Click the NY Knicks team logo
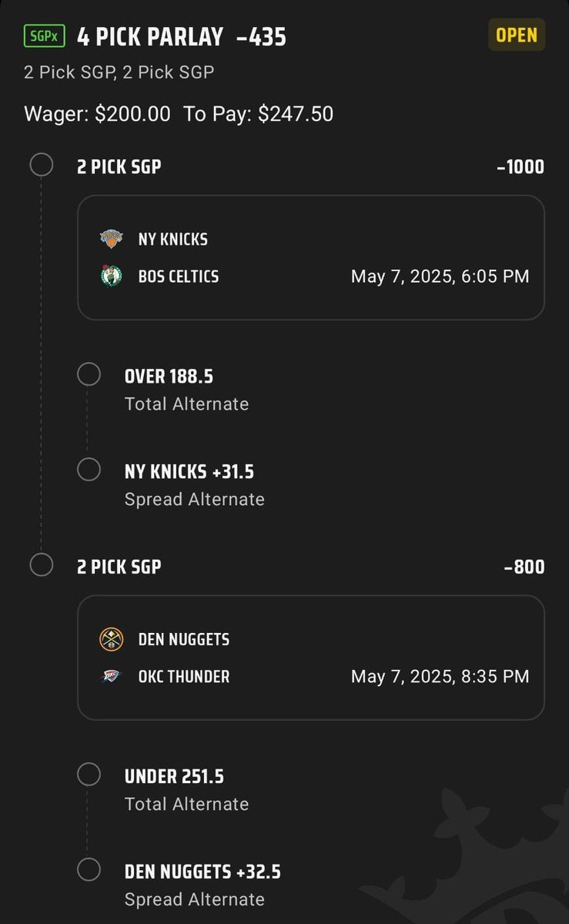 coord(112,239)
